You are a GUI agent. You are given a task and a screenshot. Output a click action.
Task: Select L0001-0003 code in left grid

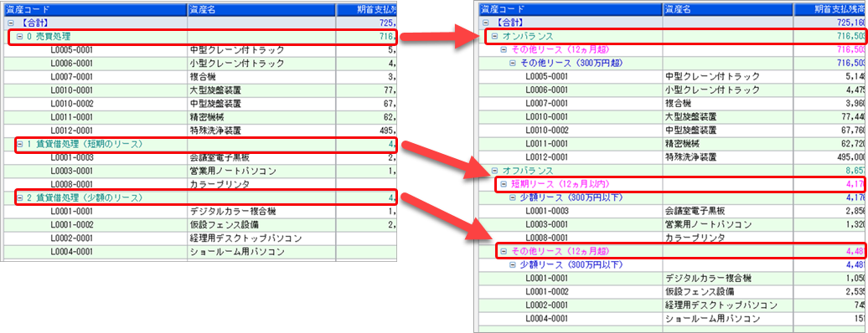coord(71,157)
